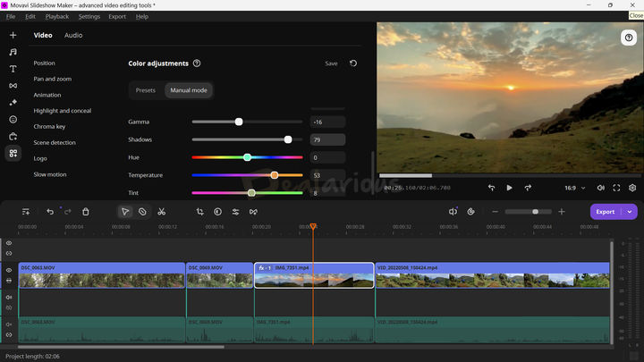Delete selected clip with the trash icon
The image size is (644, 362).
86,212
